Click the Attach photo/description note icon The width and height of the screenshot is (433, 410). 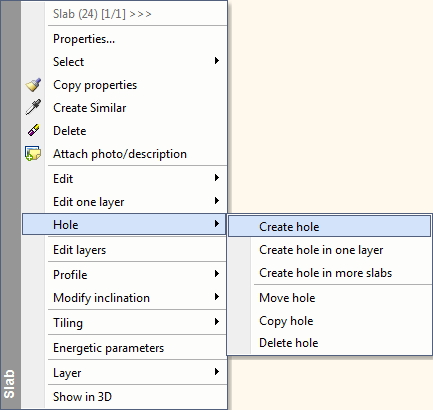tap(33, 153)
